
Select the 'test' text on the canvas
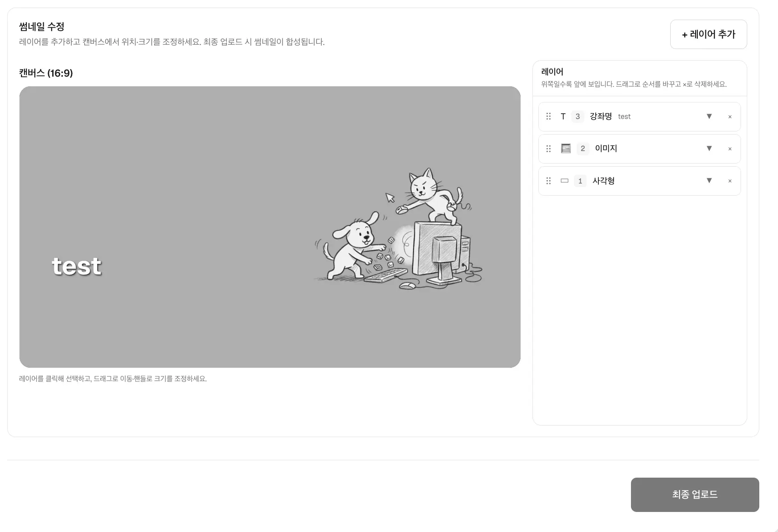pos(77,266)
